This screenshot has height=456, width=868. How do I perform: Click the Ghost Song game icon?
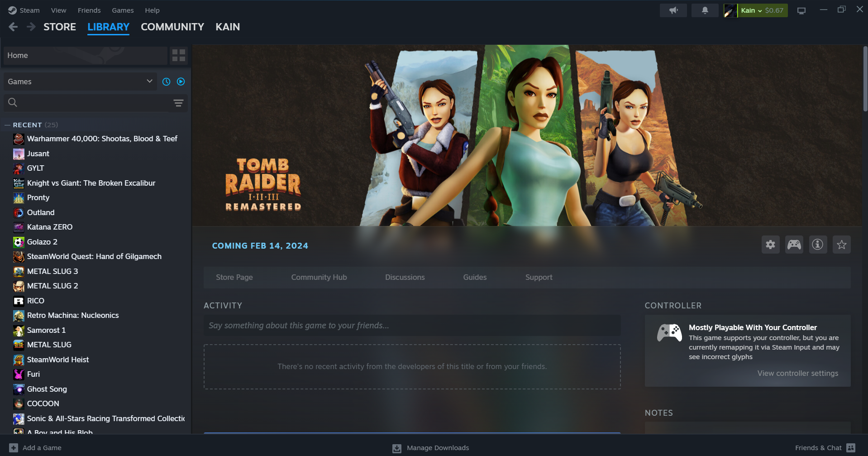click(19, 389)
